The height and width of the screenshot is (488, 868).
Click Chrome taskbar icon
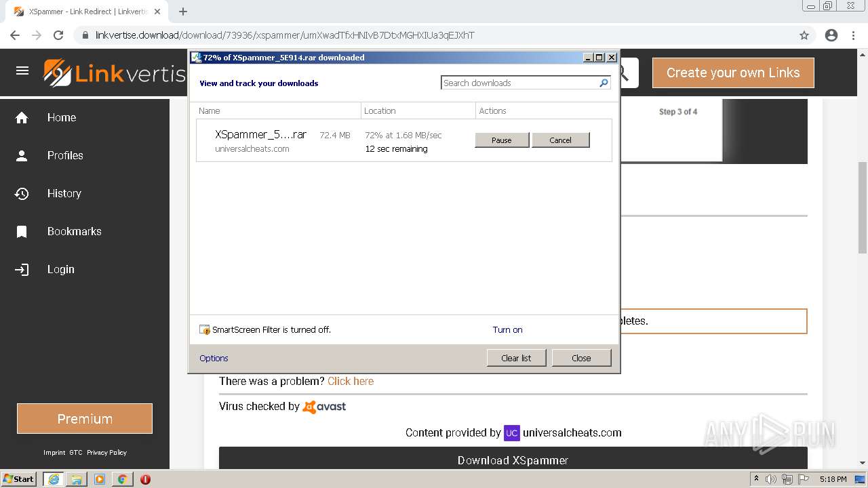(x=122, y=479)
